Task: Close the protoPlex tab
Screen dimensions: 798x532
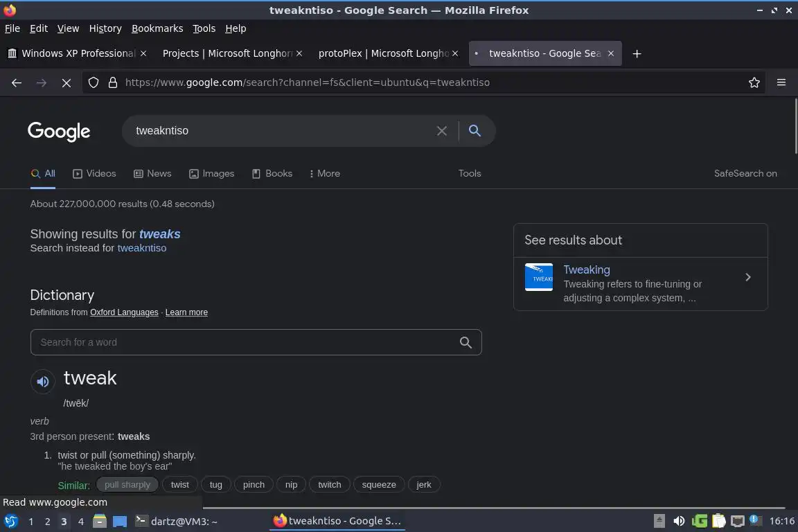Action: [455, 53]
